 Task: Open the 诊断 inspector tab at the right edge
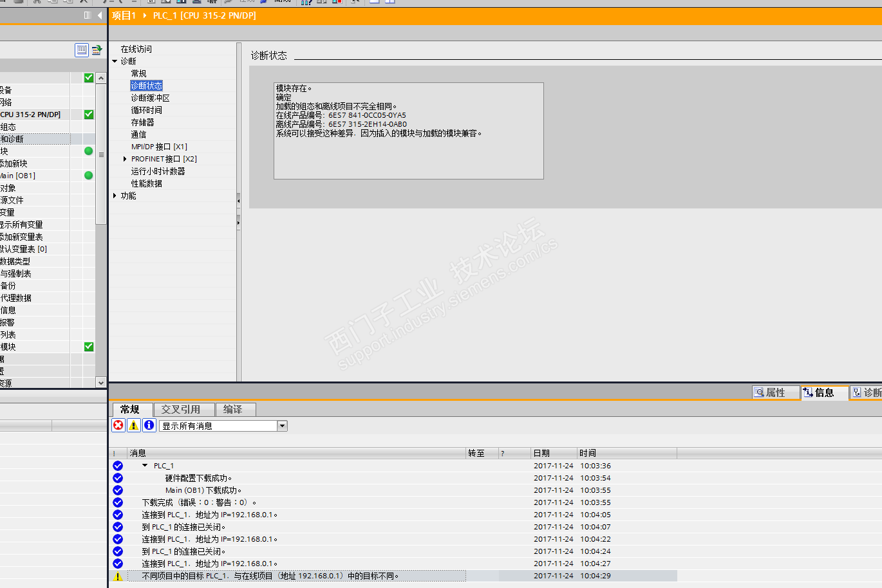(x=867, y=392)
